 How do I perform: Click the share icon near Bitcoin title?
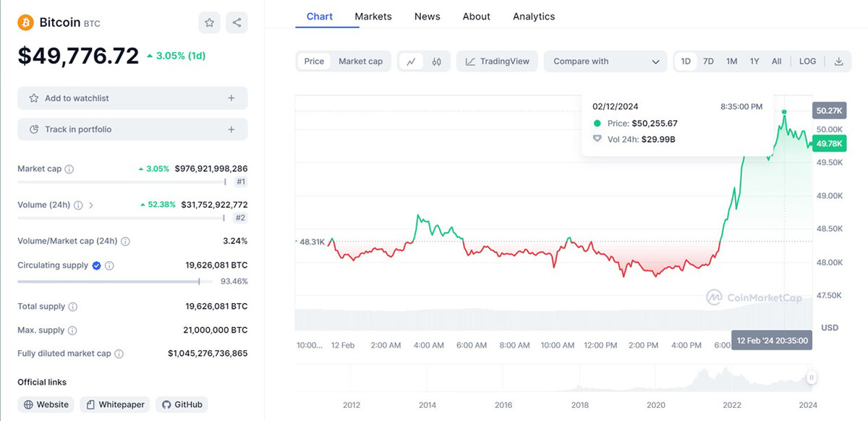237,22
